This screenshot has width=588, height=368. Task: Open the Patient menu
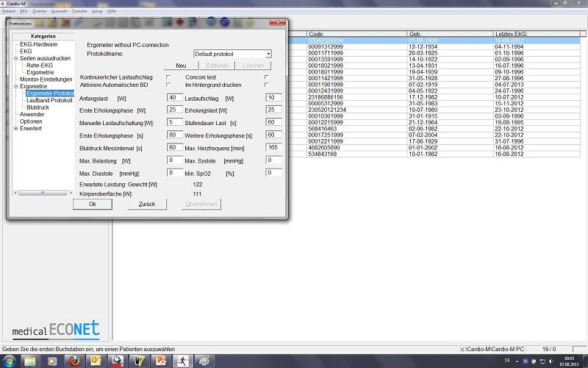coord(9,12)
